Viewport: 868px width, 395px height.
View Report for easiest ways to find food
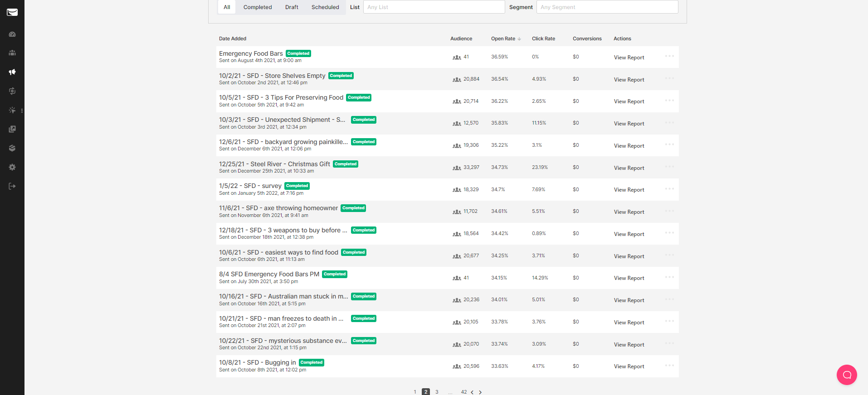pos(629,256)
